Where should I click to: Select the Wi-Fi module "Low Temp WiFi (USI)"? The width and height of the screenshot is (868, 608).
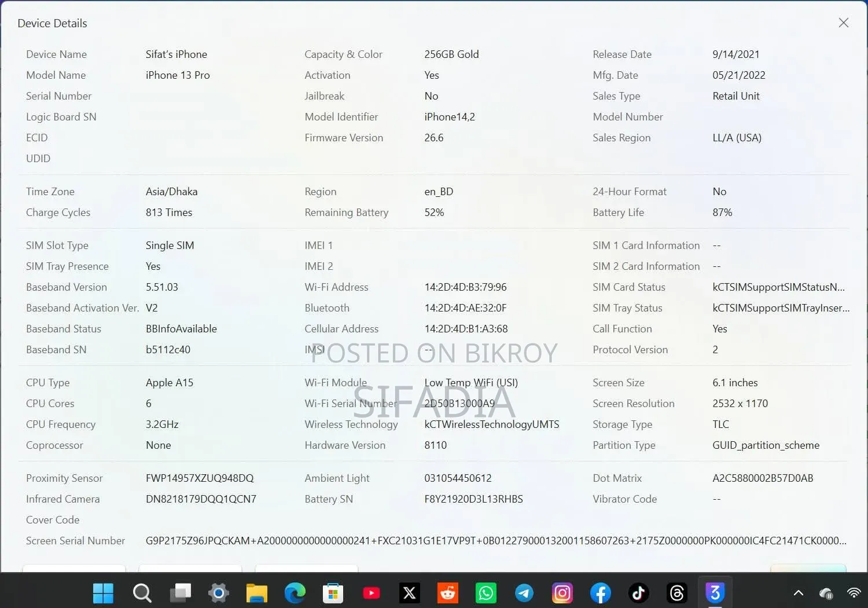[471, 383]
